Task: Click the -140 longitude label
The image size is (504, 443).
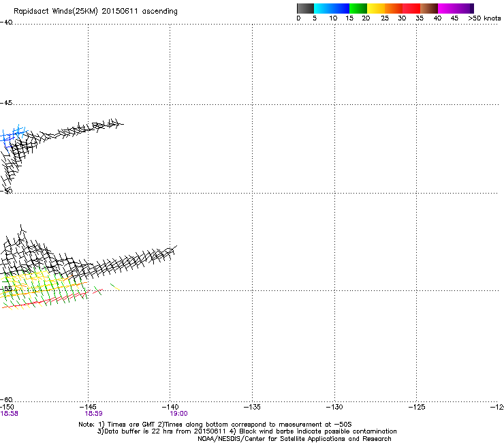Action: [x=170, y=407]
